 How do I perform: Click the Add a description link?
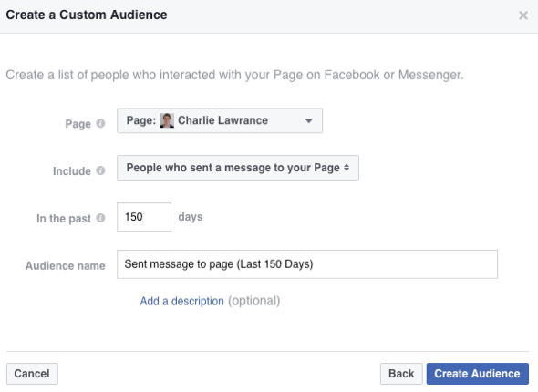pos(181,301)
